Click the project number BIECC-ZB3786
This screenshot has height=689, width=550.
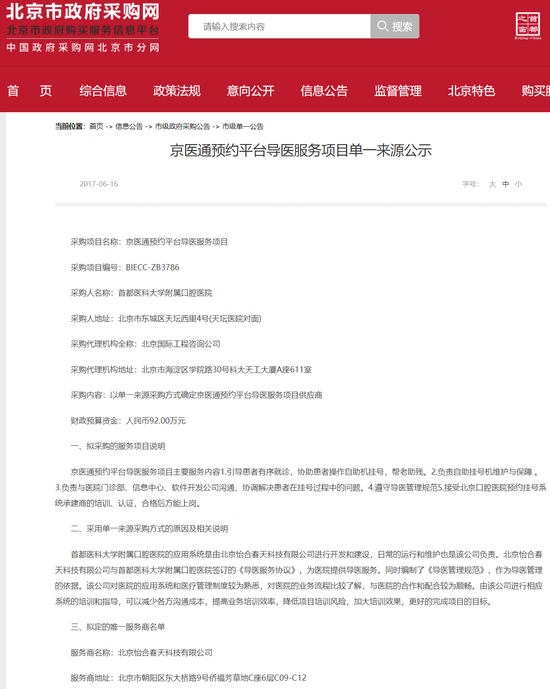click(x=152, y=267)
